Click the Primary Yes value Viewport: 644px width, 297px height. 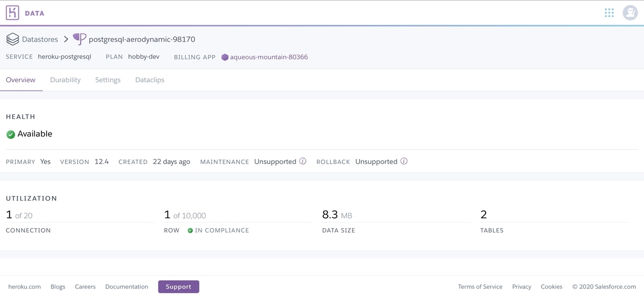pos(46,161)
